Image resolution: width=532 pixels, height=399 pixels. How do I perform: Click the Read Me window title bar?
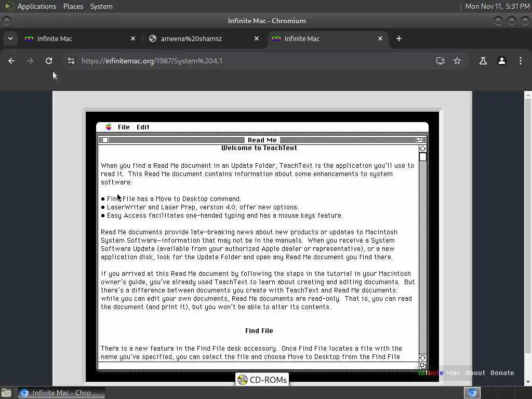262,140
